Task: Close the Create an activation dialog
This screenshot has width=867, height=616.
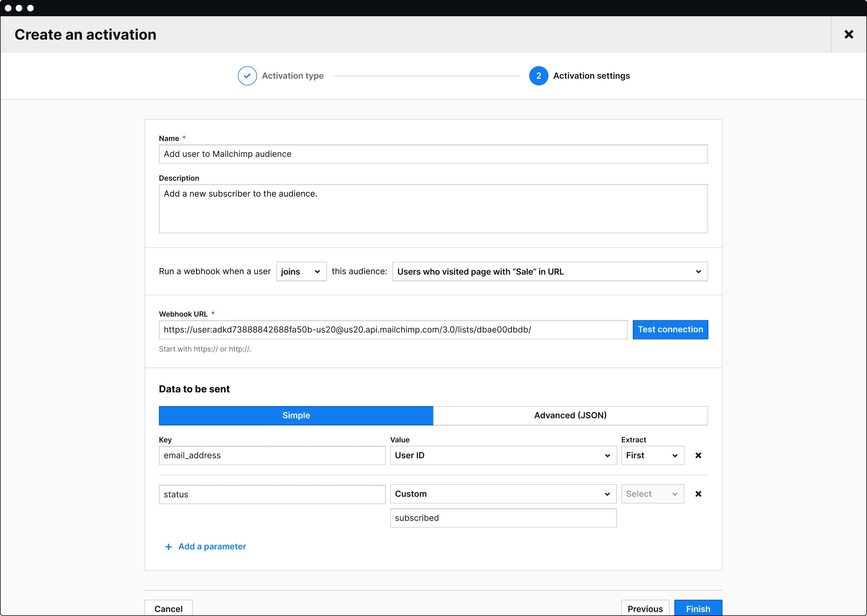Action: point(848,34)
